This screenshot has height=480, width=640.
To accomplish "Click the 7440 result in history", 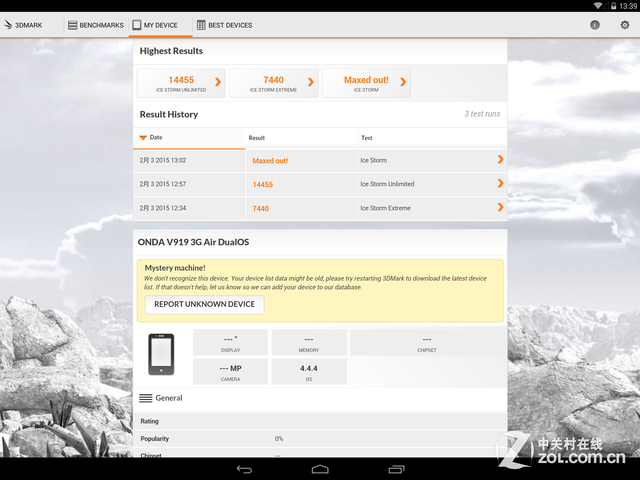I will (260, 209).
